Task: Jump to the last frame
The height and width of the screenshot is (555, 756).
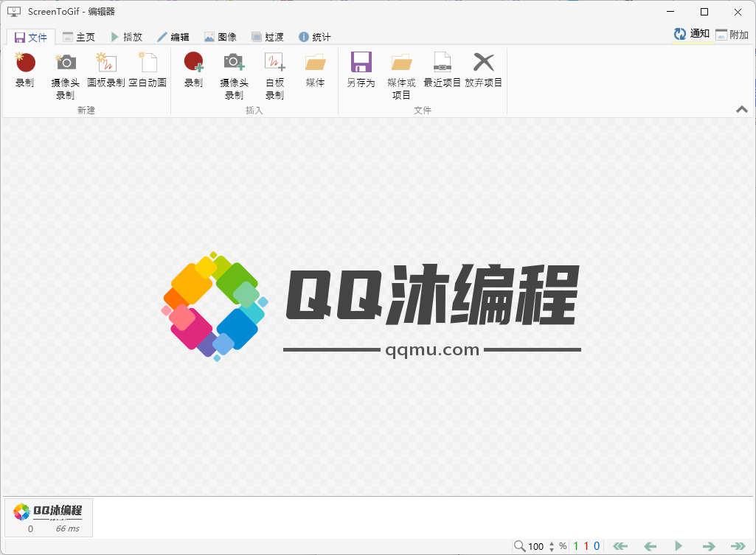Action: 738,546
